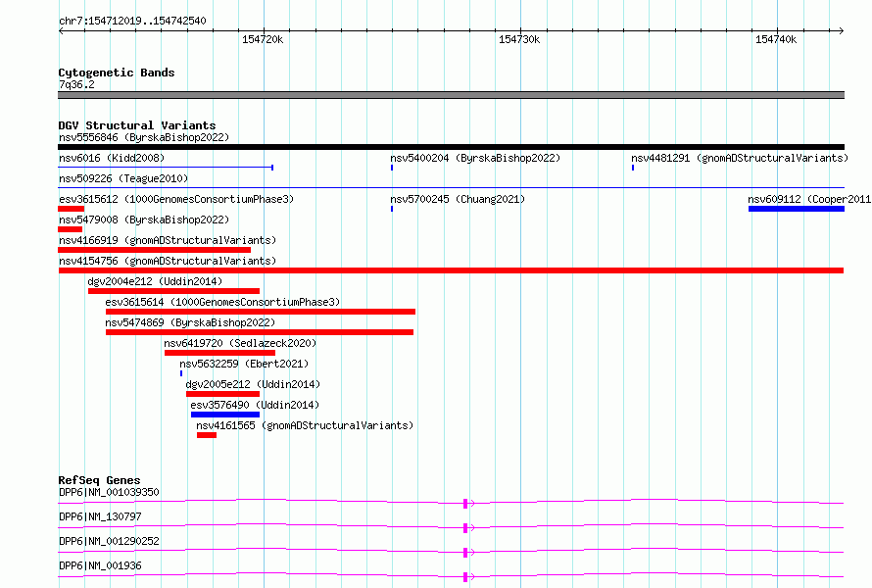Open variant nsv4481291 (gnomADStructuralVariants)
872x588 pixels.
740,158
